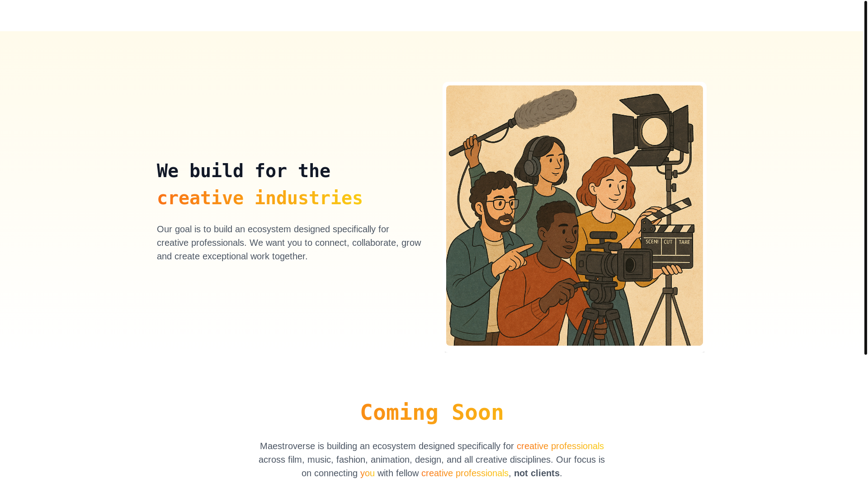Click the 'We build for the' heading
The image size is (868, 488).
(x=244, y=171)
